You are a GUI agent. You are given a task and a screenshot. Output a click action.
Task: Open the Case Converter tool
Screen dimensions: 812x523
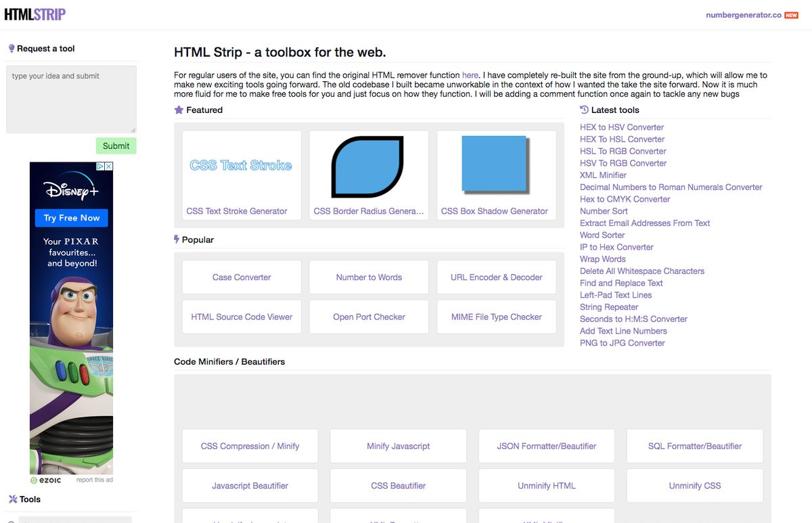click(x=241, y=277)
